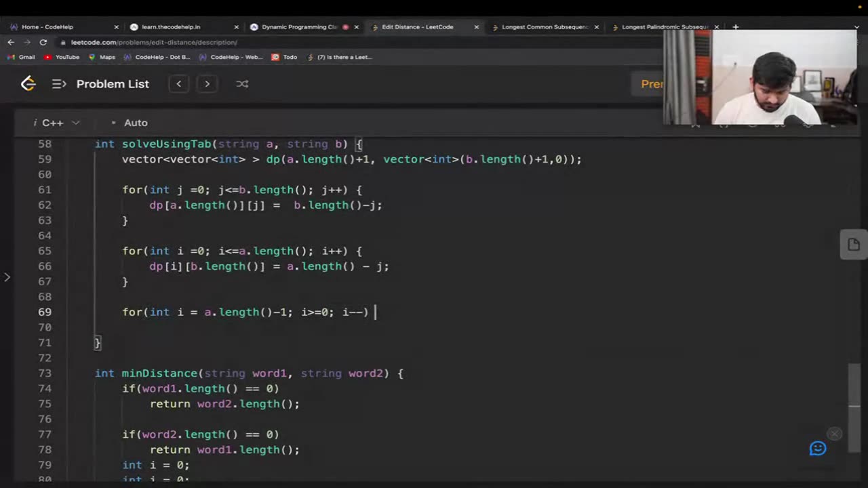The height and width of the screenshot is (488, 868).
Task: Click the webcam video overlay
Action: [760, 77]
